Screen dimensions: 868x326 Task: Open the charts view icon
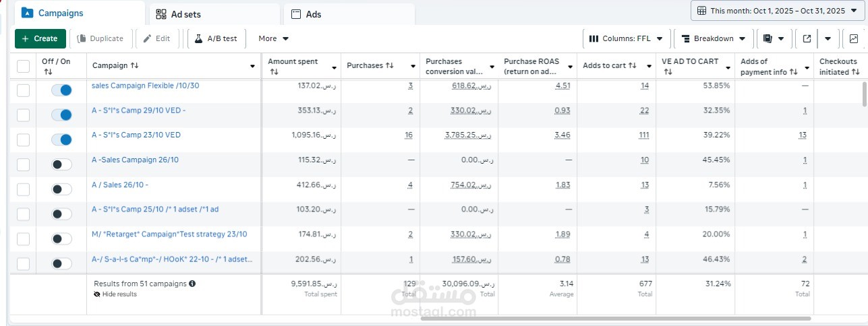(854, 38)
